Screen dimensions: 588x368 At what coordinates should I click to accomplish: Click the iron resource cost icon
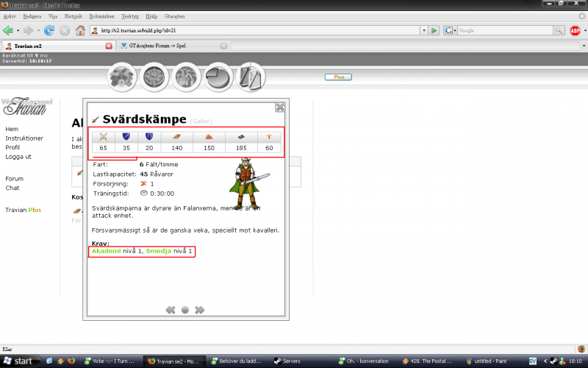[x=241, y=137]
